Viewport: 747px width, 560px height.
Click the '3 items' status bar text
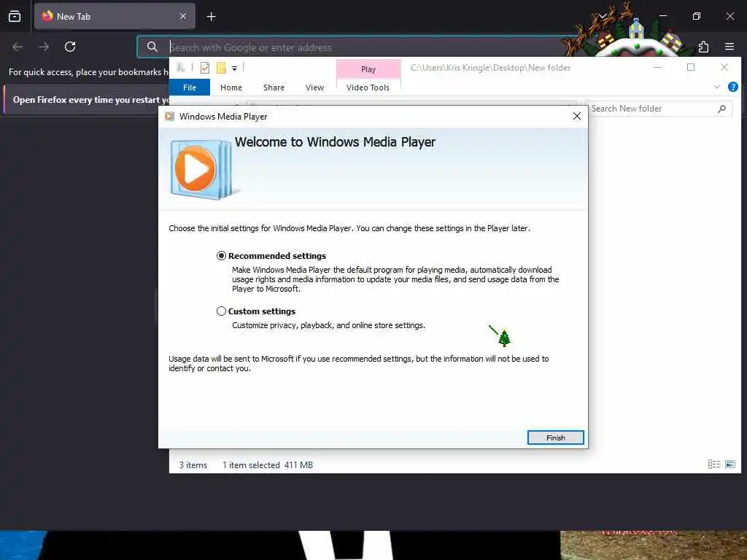pos(193,464)
